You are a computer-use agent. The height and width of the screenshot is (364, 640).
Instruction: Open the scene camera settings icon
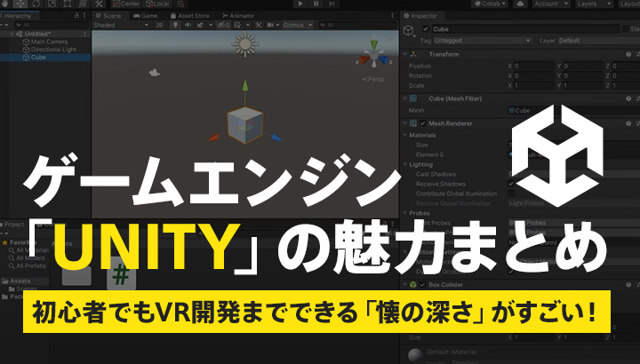click(270, 25)
